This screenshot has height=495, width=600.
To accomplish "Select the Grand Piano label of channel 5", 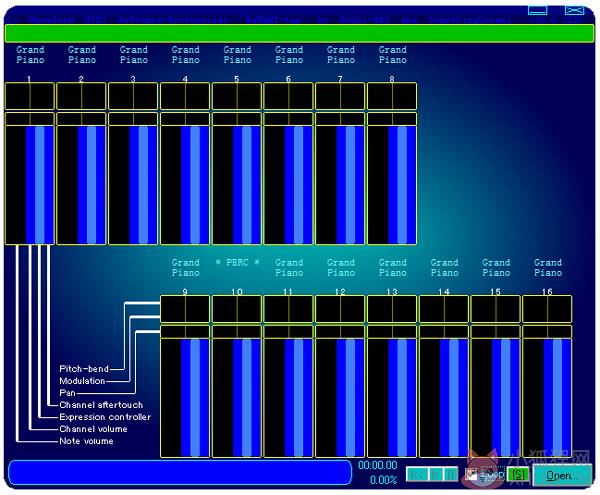I will click(x=237, y=55).
